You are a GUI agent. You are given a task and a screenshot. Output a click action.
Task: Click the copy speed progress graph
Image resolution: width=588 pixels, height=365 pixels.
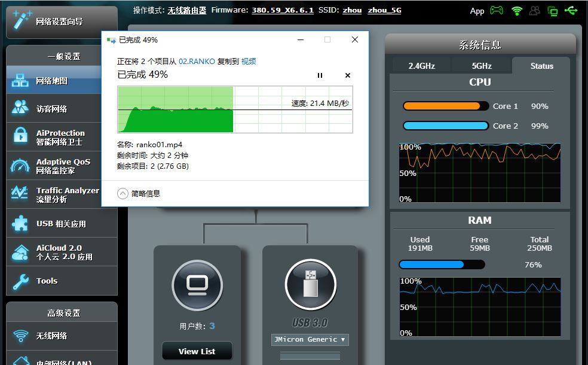[x=235, y=109]
